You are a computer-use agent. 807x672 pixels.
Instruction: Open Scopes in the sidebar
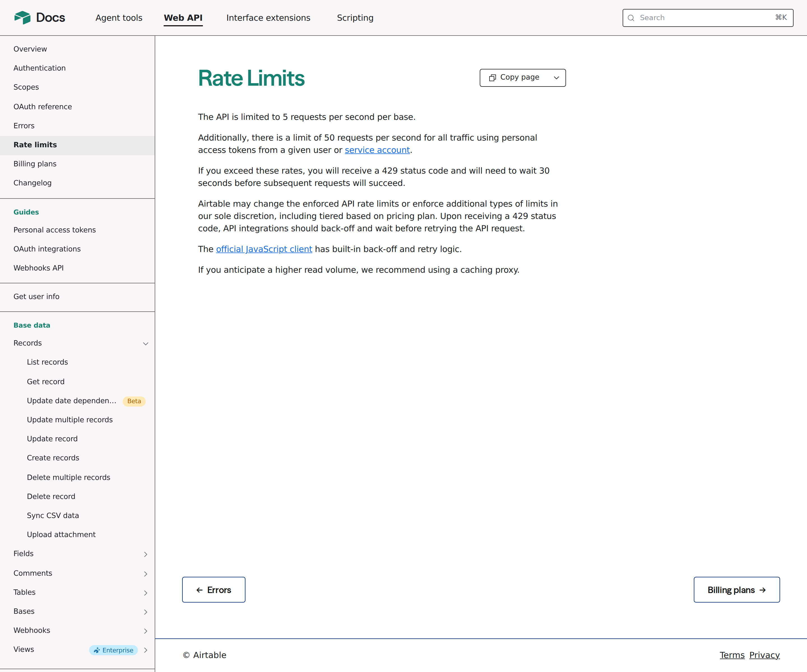click(77, 87)
